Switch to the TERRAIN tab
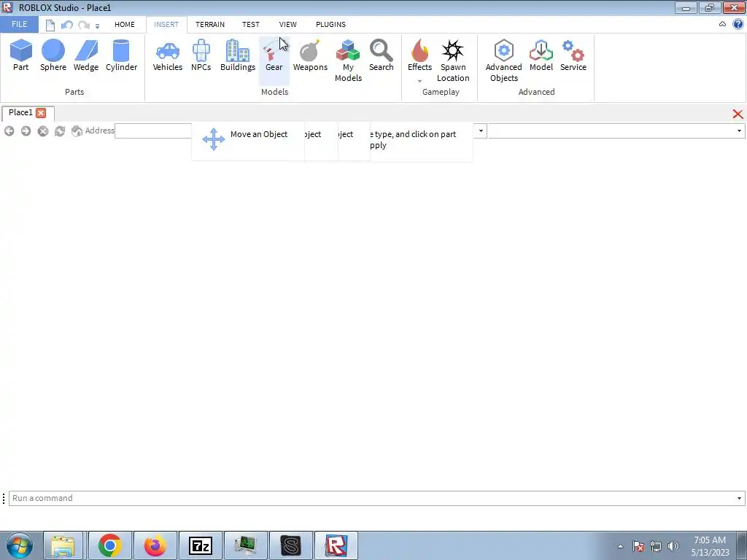The width and height of the screenshot is (747, 560). pyautogui.click(x=209, y=24)
